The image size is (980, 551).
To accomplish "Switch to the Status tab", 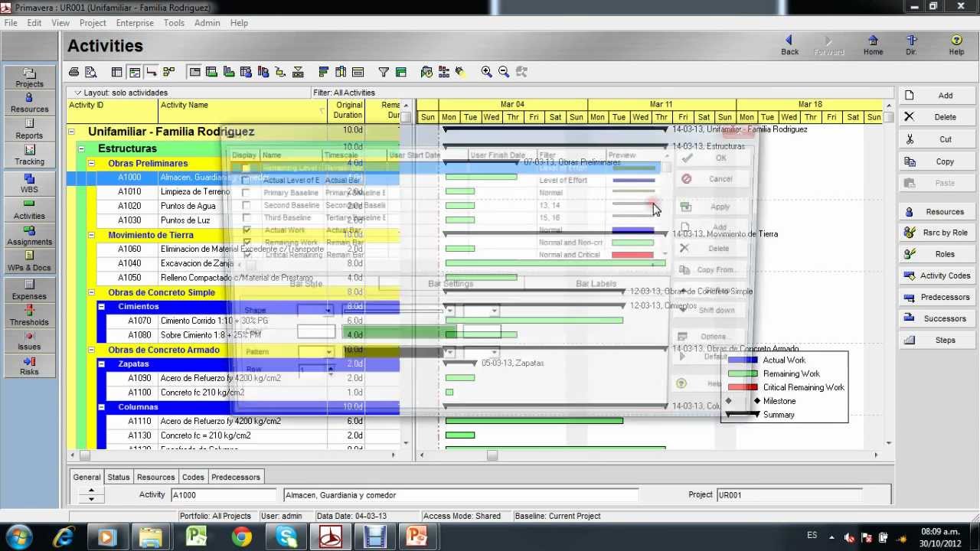I will click(118, 477).
